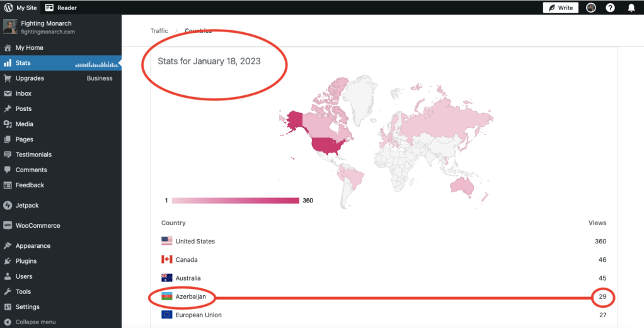Click the help question mark icon
Viewport: 644px width, 328px height.
click(x=610, y=8)
